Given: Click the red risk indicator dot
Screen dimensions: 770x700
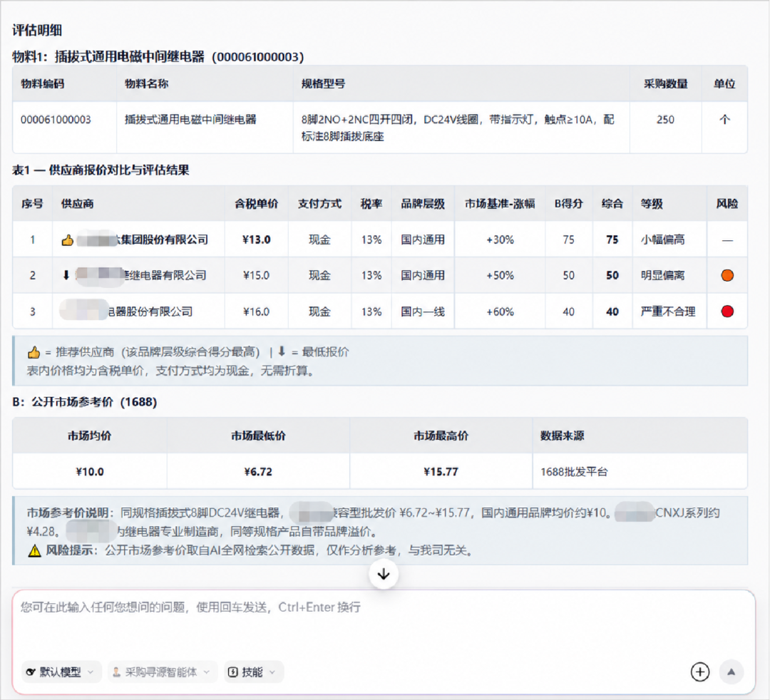Looking at the screenshot, I should [727, 312].
